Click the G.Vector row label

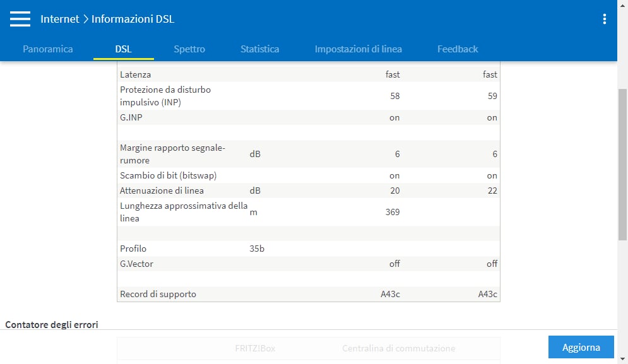click(x=136, y=264)
